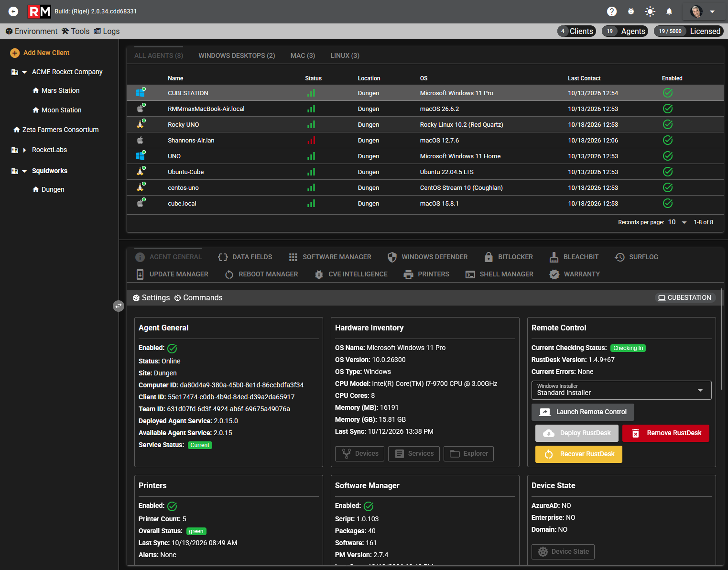Toggle Enabled check for cube.local row

click(668, 203)
